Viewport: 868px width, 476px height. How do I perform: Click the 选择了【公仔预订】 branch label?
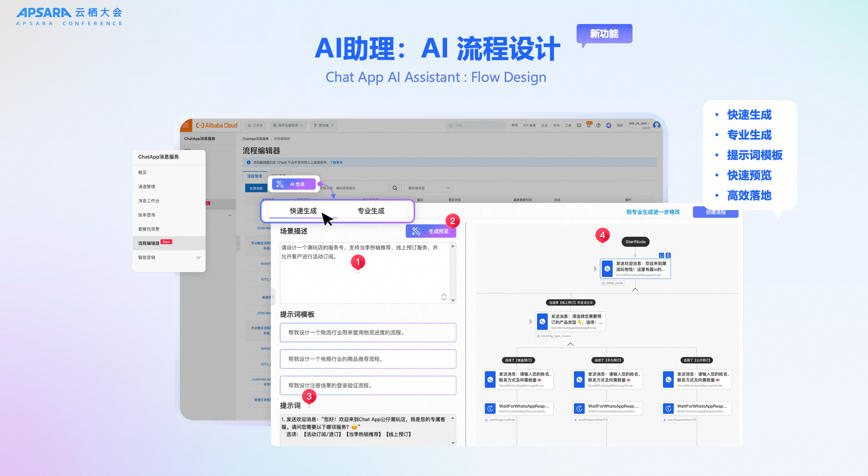coord(696,360)
